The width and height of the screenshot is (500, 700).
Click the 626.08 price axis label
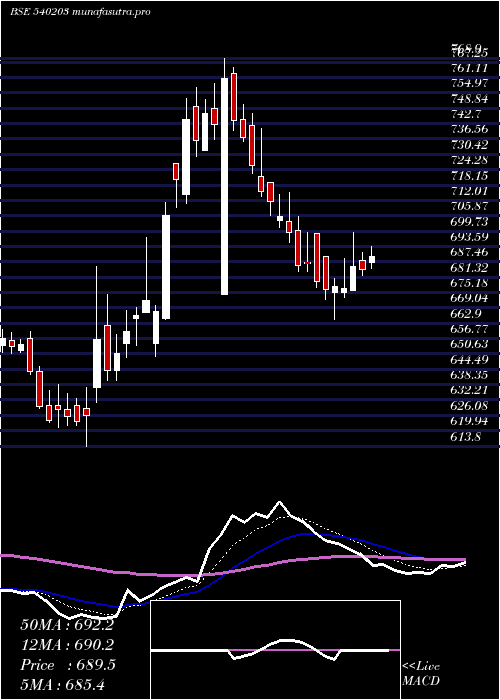469,406
